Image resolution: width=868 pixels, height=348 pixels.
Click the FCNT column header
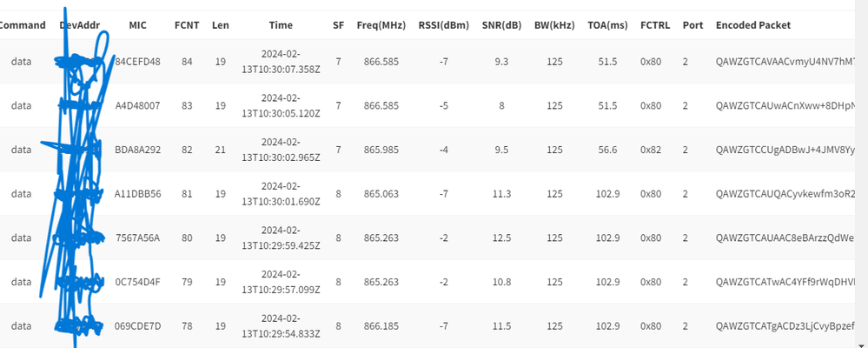pos(187,25)
